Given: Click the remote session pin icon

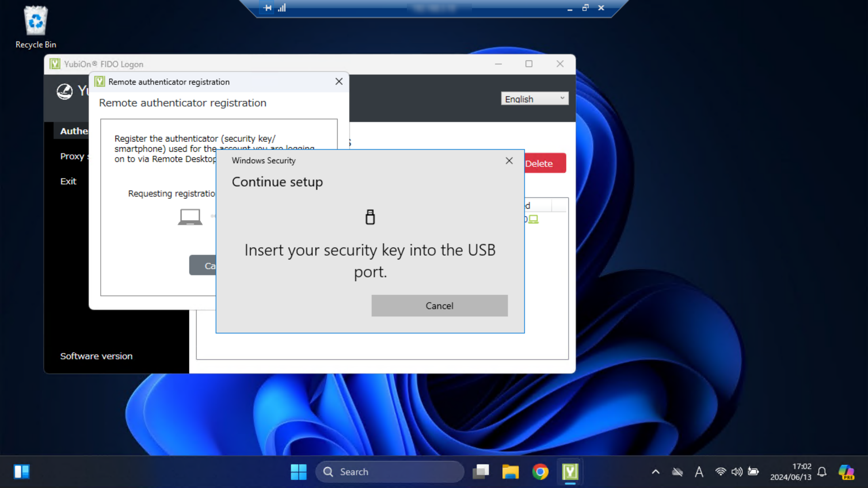Looking at the screenshot, I should coord(268,8).
